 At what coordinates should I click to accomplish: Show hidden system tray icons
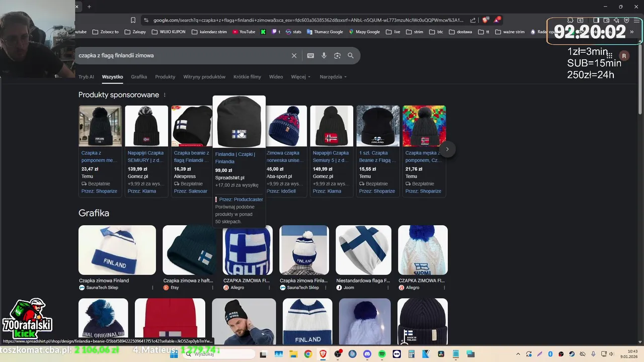[519, 354]
